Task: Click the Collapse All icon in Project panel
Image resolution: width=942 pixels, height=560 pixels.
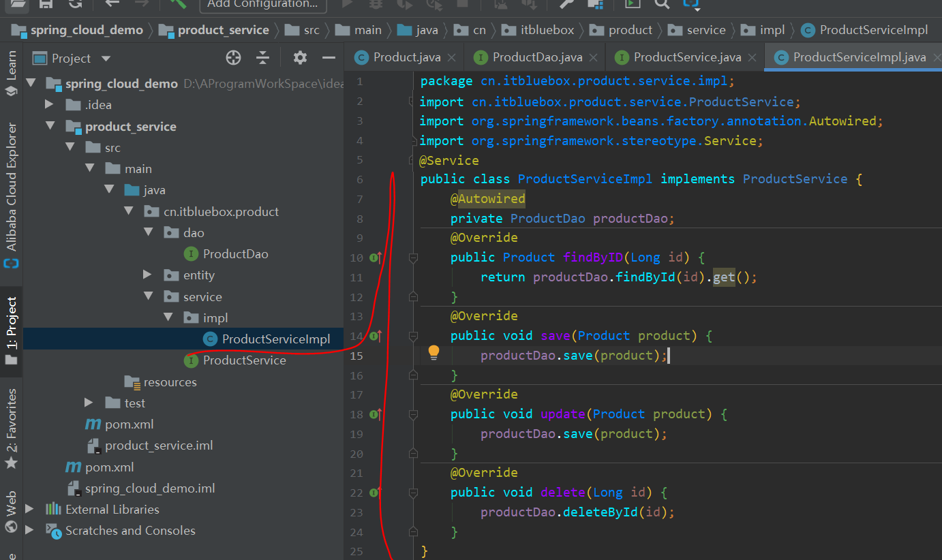Action: tap(263, 58)
